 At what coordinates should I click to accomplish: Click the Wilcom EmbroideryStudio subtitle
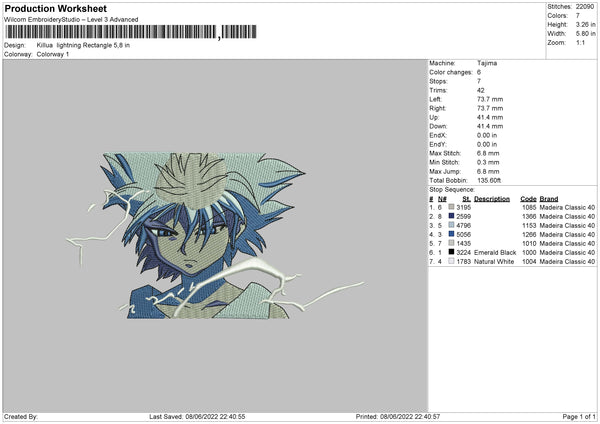point(71,20)
